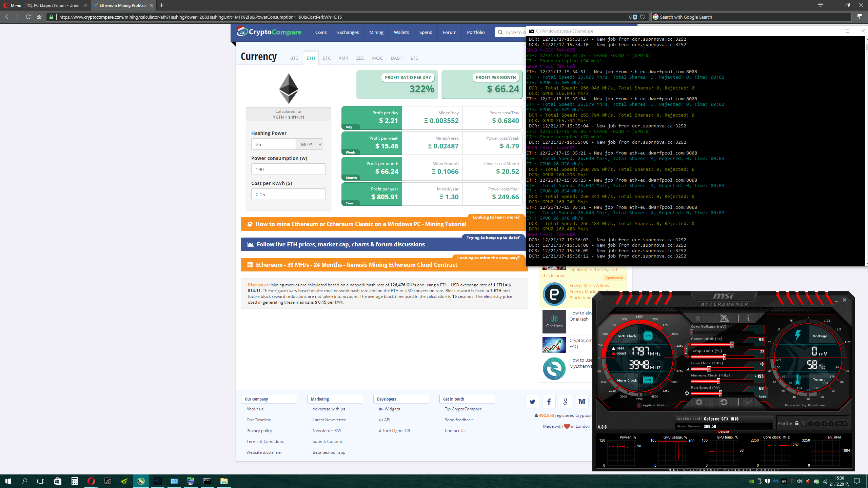Click the Memory Clock slider handle
This screenshot has height=488, width=868.
coord(718,381)
